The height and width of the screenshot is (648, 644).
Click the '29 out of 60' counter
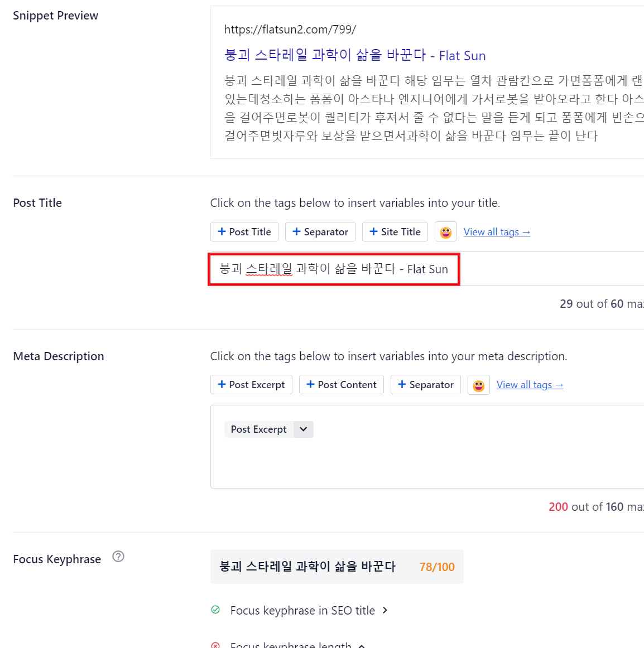[x=602, y=304]
